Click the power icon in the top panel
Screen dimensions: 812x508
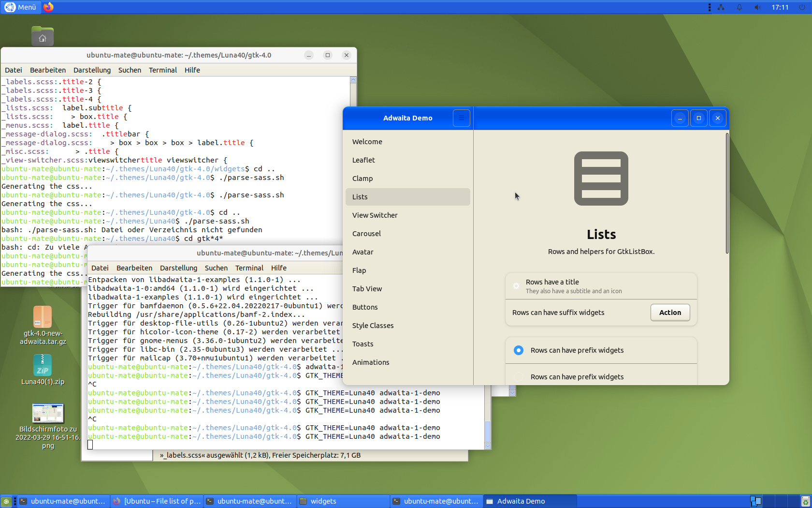point(802,7)
